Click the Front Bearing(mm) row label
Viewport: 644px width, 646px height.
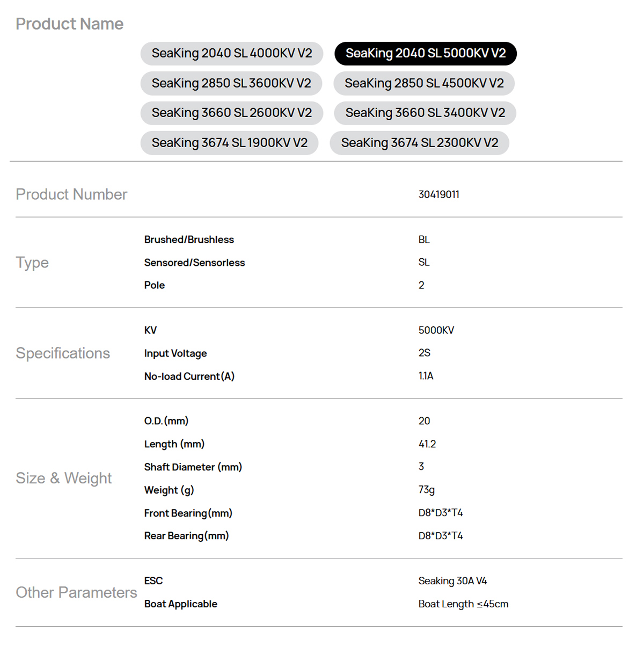pyautogui.click(x=188, y=513)
